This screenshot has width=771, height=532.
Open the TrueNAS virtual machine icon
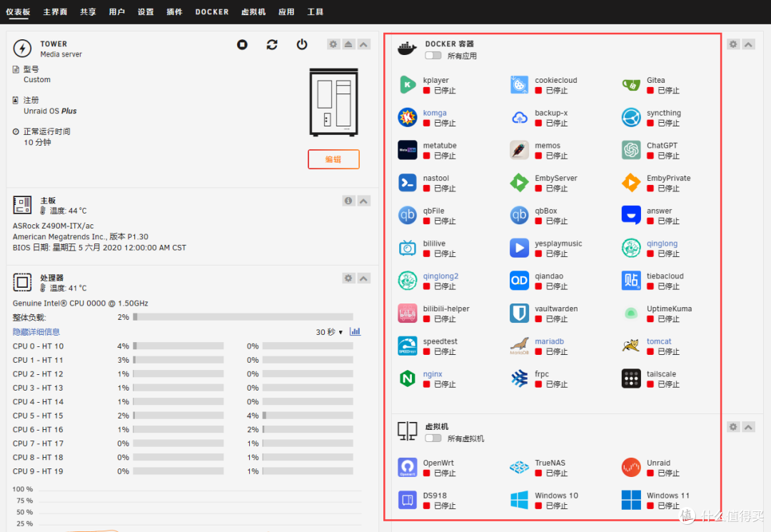[519, 468]
